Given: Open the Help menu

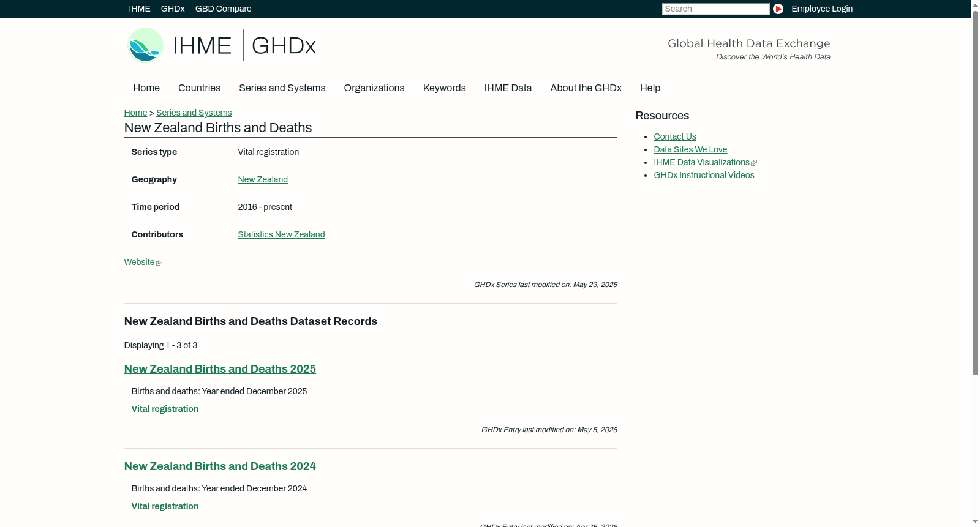Looking at the screenshot, I should pyautogui.click(x=650, y=88).
